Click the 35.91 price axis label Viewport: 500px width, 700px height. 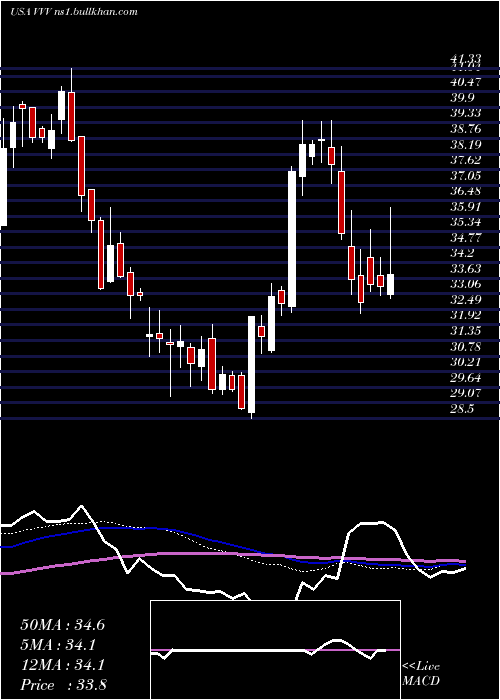pos(466,207)
